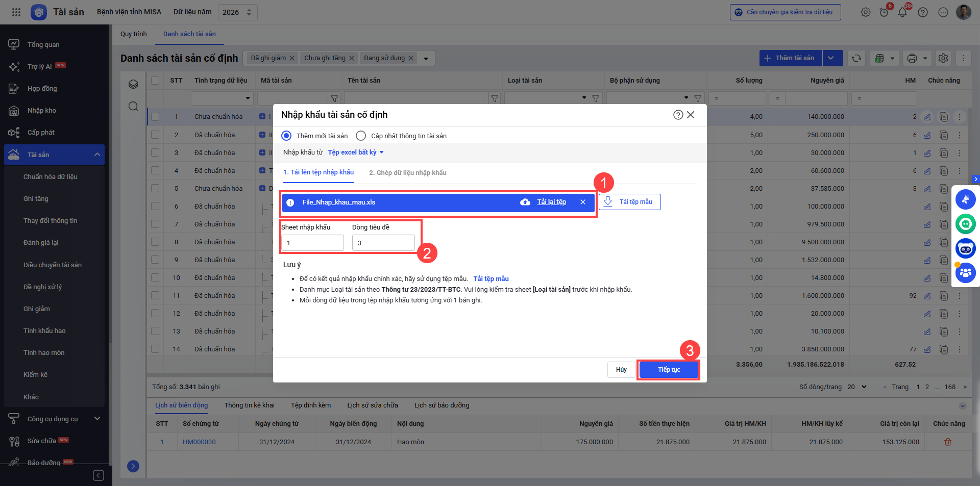Click the 'Tiếp tục' button
980x486 pixels.
point(669,370)
